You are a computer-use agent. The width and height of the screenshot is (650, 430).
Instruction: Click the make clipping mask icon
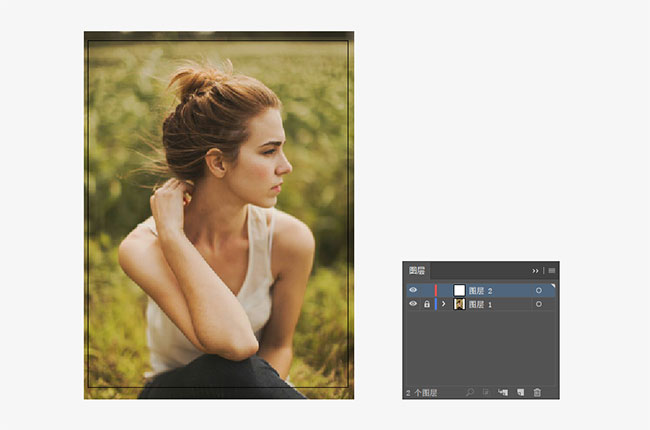click(x=486, y=392)
